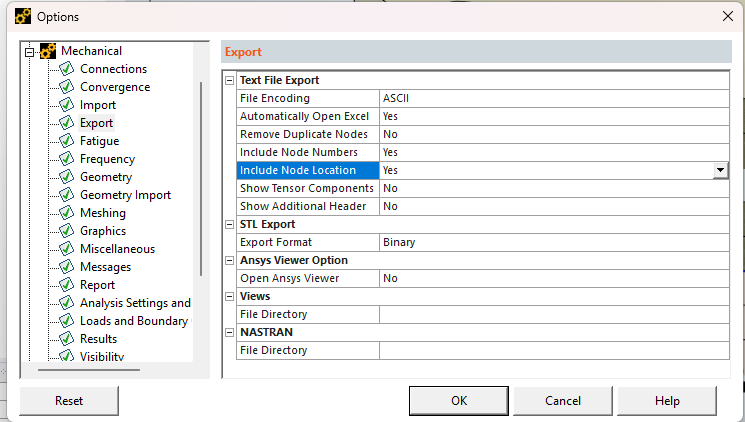This screenshot has height=422, width=745.
Task: Click the File Encoding ASCII value
Action: pyautogui.click(x=554, y=98)
